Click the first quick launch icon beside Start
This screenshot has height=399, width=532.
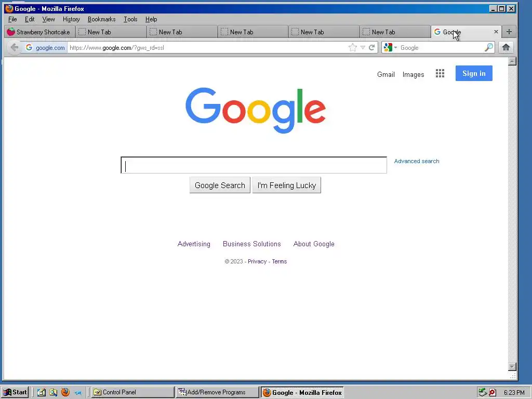[42, 392]
